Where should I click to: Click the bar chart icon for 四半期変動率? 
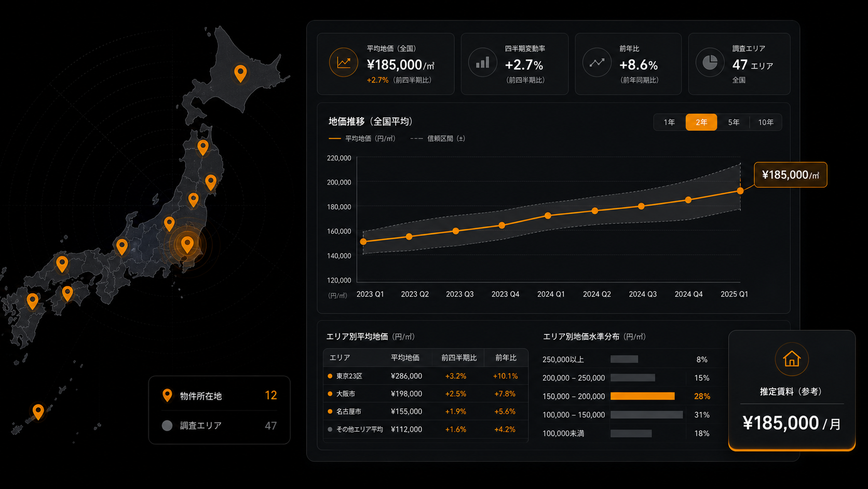pyautogui.click(x=483, y=62)
